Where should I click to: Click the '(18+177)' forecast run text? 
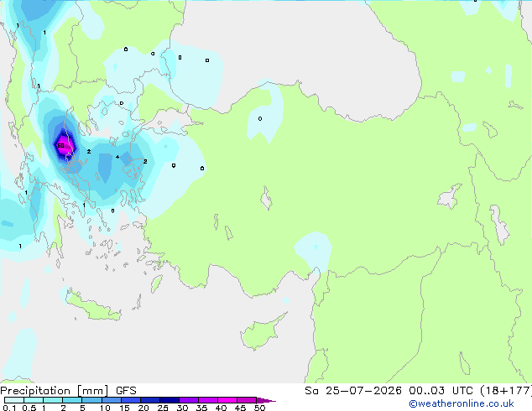pyautogui.click(x=506, y=391)
